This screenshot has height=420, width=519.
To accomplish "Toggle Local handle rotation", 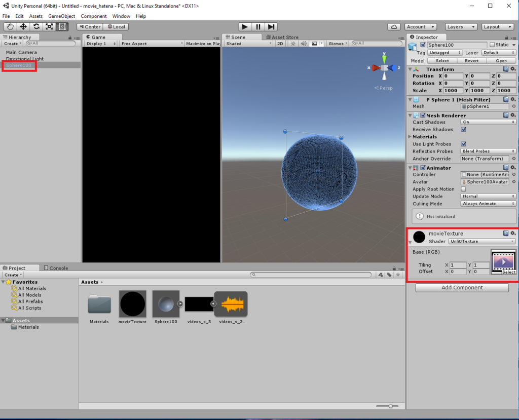I will coord(116,27).
